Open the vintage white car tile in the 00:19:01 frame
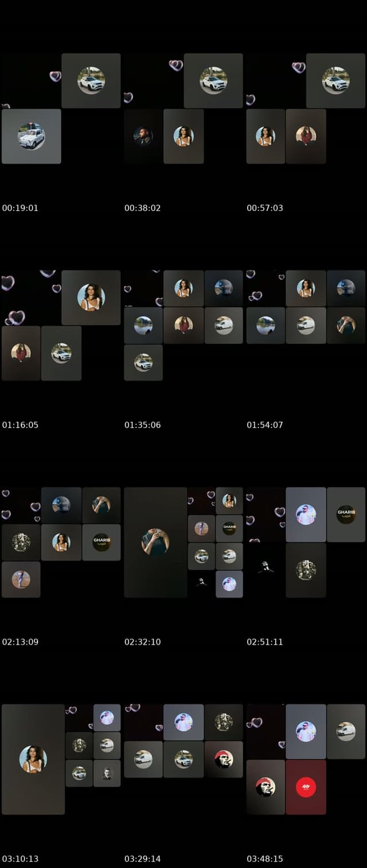The width and height of the screenshot is (367, 868). (32, 136)
